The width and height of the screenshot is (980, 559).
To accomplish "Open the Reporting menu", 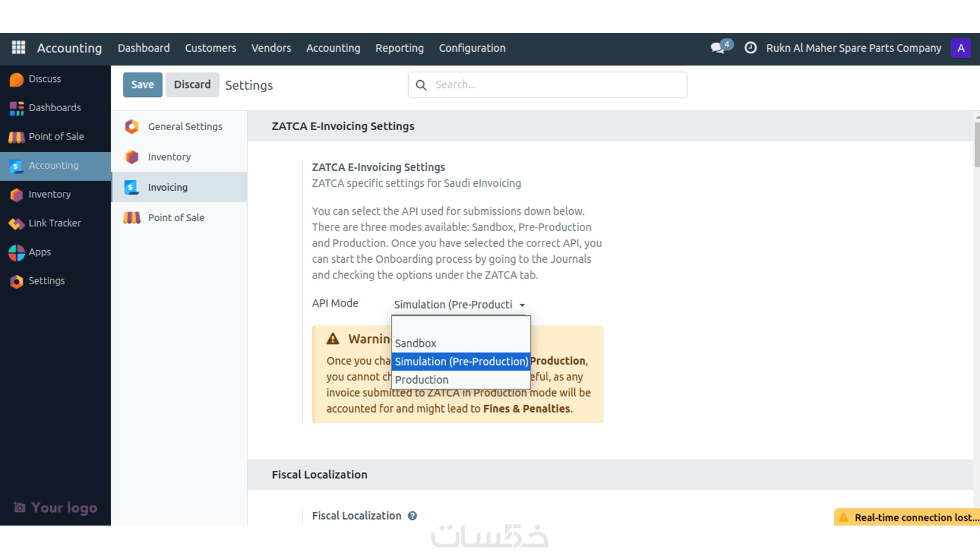I will pyautogui.click(x=399, y=48).
